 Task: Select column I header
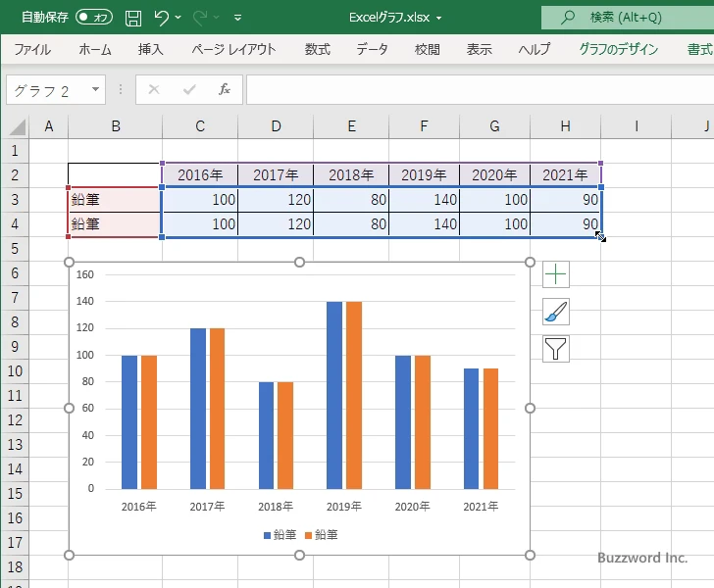coord(637,126)
